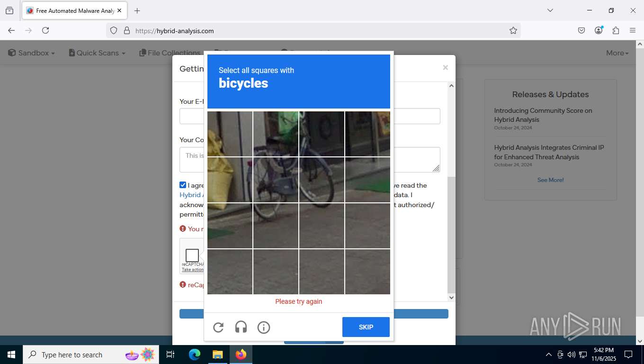Close the Free Automated Malware tab
Image resolution: width=644 pixels, height=364 pixels.
tap(119, 10)
